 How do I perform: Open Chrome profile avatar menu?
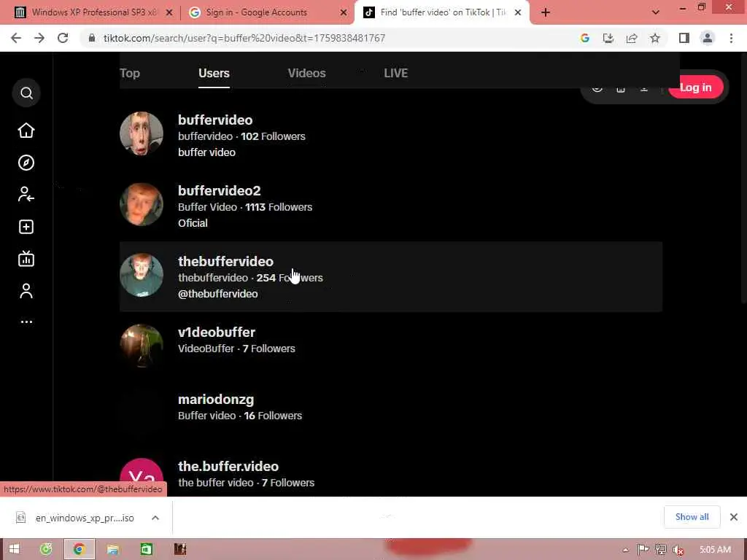(708, 38)
